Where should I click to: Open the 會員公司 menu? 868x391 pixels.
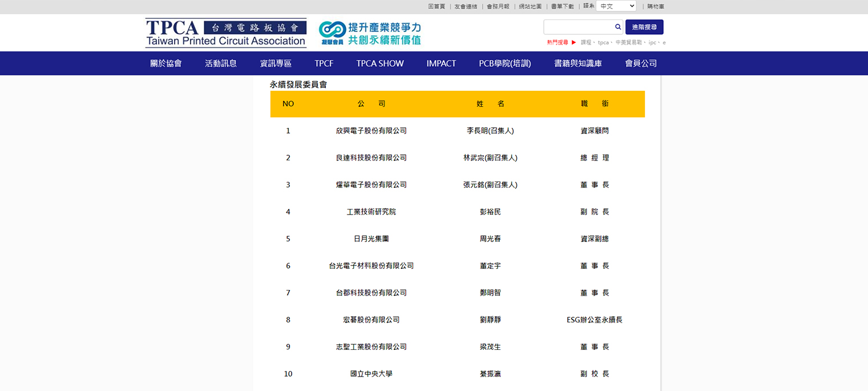click(641, 63)
